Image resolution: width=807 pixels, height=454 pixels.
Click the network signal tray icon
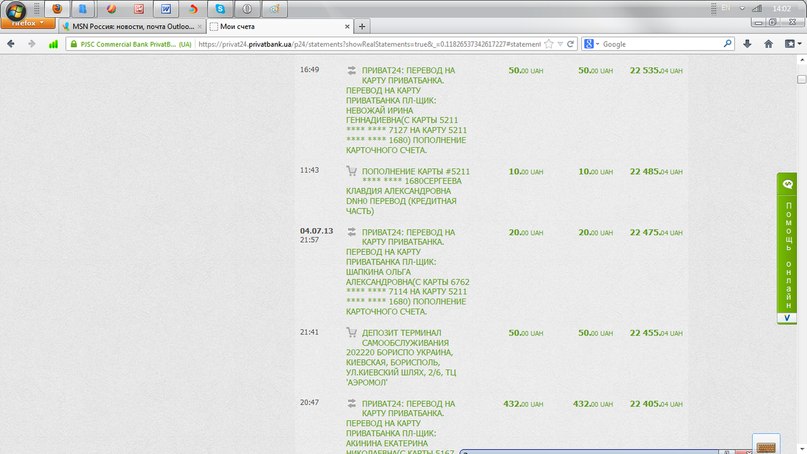coord(757,8)
